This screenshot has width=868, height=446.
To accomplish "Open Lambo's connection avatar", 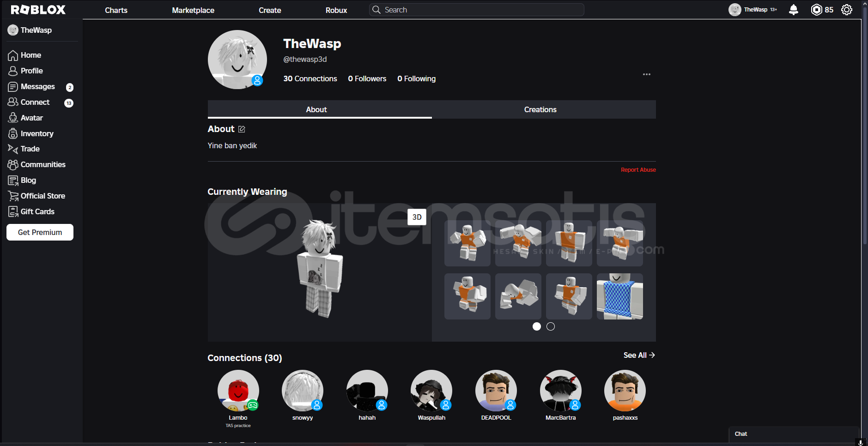I will pos(238,391).
